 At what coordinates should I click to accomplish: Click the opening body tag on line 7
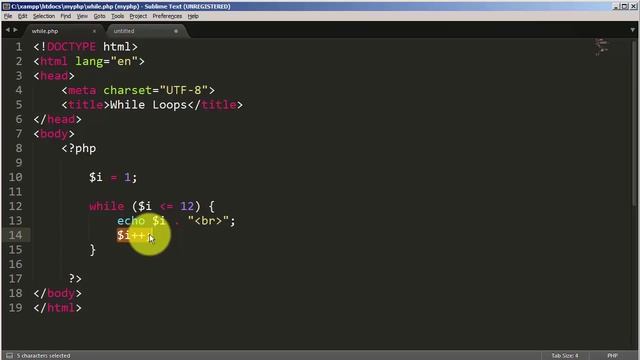54,134
